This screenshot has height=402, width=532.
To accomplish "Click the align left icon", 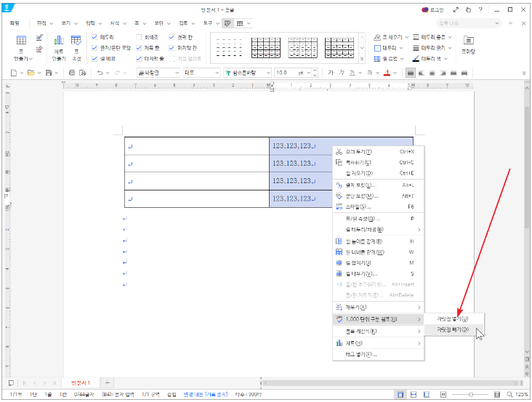I will (422, 73).
